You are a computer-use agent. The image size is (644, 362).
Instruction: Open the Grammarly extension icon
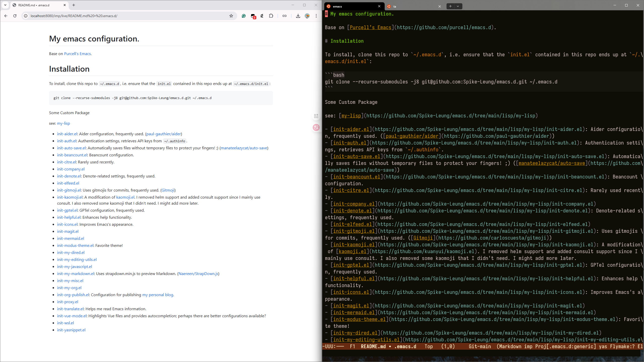click(x=244, y=16)
